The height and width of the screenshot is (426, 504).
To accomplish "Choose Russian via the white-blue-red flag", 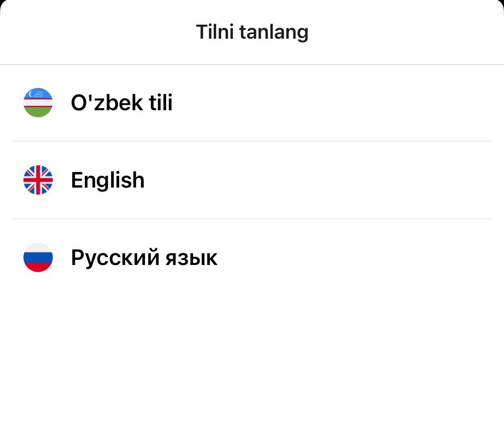I will coord(38,257).
